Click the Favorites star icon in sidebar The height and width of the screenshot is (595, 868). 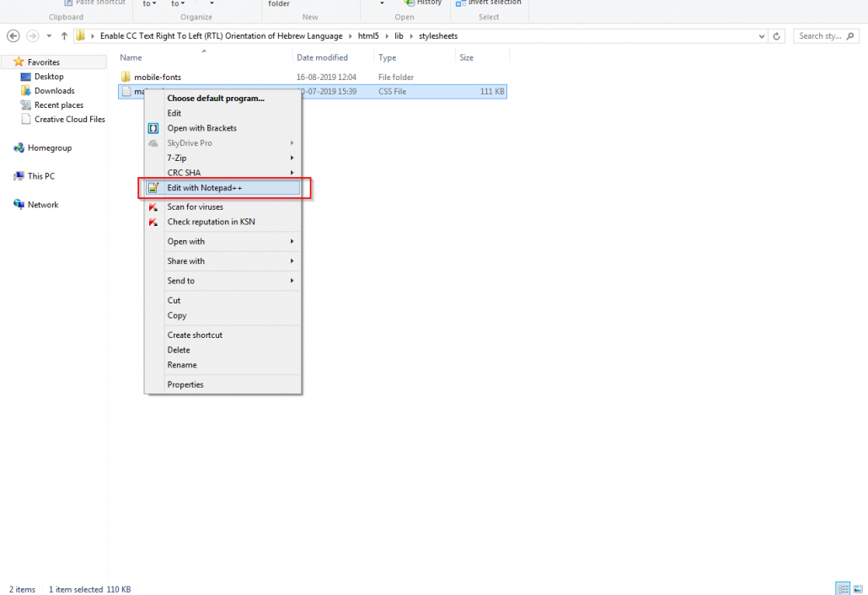click(19, 62)
